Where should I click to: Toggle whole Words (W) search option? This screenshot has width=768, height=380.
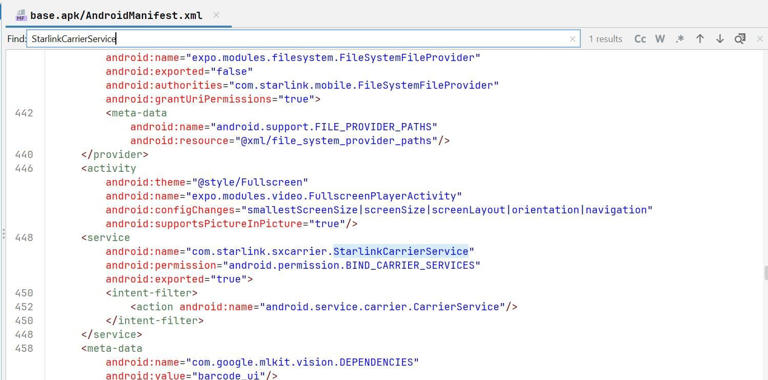(660, 39)
